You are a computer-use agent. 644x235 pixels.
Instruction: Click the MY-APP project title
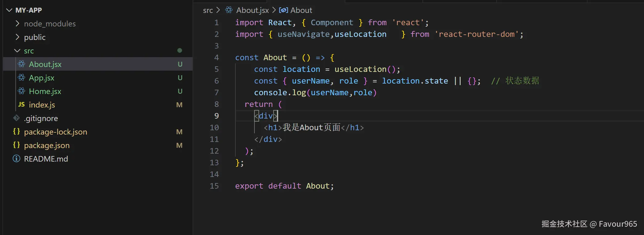(29, 10)
